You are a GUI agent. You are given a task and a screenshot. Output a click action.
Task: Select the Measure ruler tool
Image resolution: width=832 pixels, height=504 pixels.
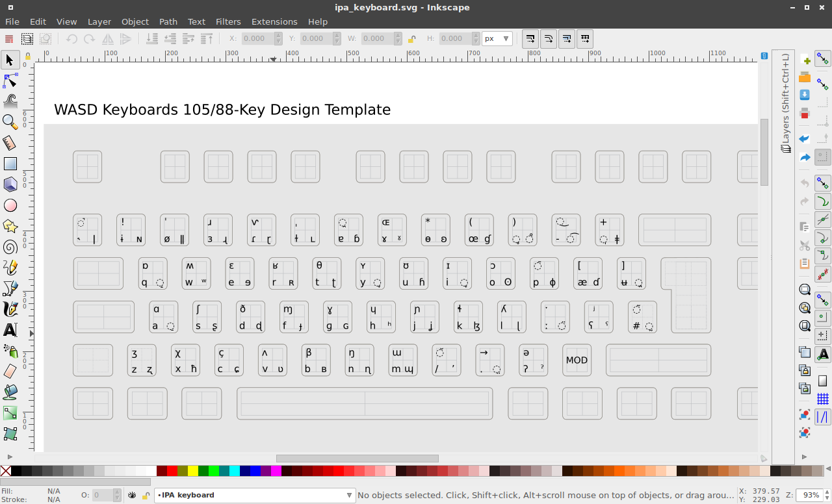(x=10, y=143)
